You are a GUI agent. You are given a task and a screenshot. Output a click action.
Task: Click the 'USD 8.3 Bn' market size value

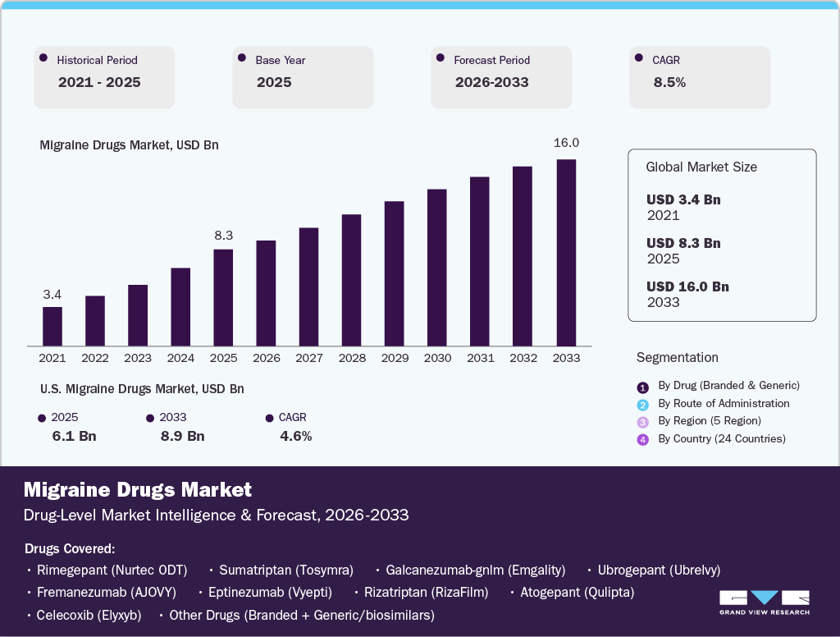683,243
